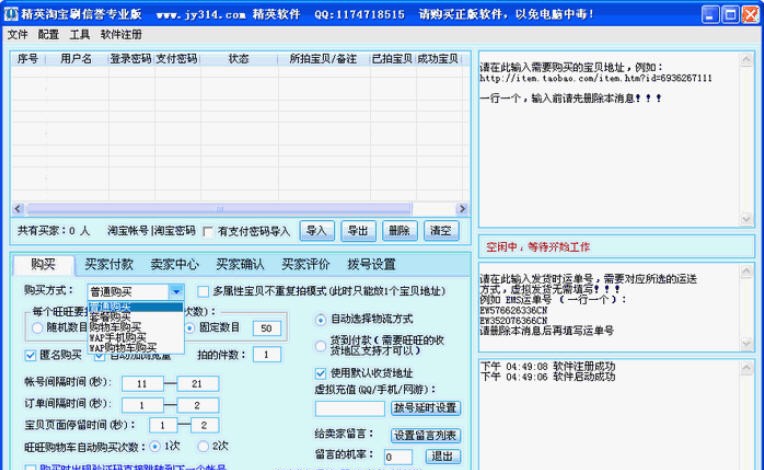Choose WAP手机购买 in the dropdown list

136,337
